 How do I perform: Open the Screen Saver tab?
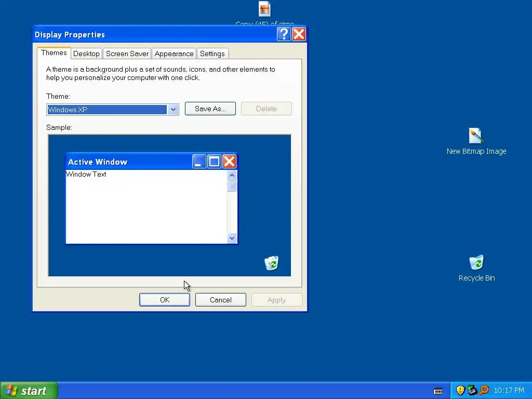[x=127, y=54]
